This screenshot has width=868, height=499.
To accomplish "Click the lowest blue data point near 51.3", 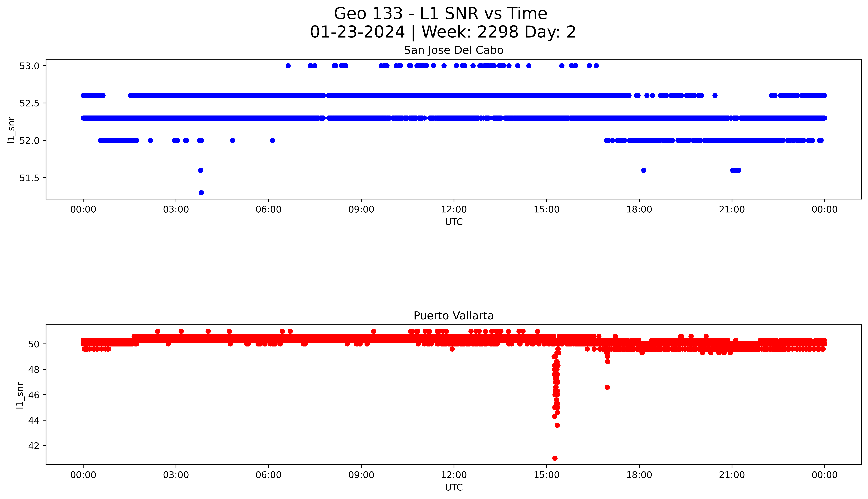I will pyautogui.click(x=201, y=193).
